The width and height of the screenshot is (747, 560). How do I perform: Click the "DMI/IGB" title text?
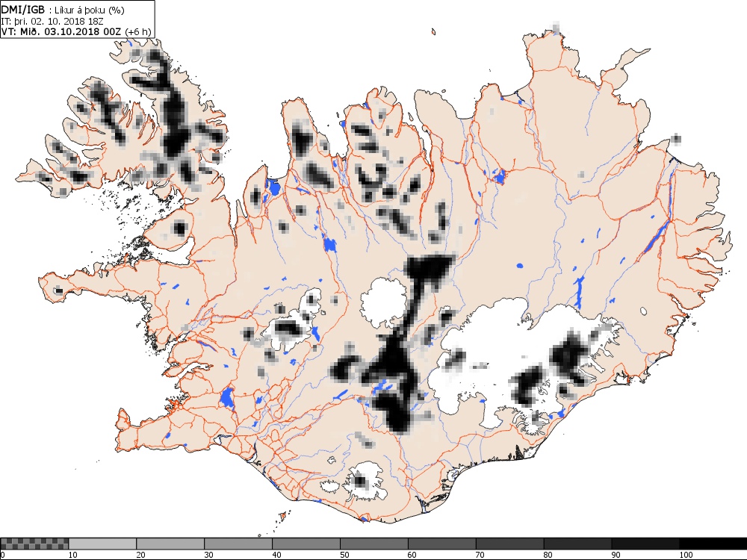23,10
